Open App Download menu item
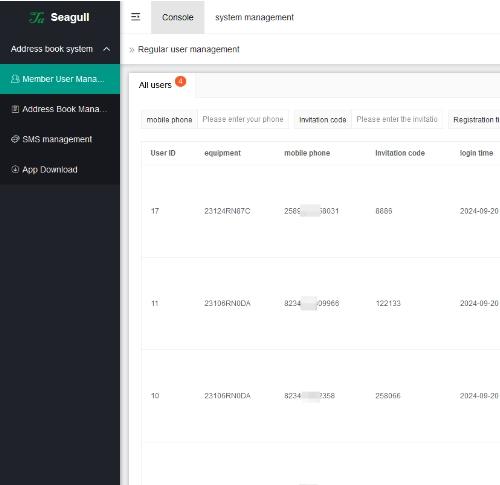 (x=60, y=169)
